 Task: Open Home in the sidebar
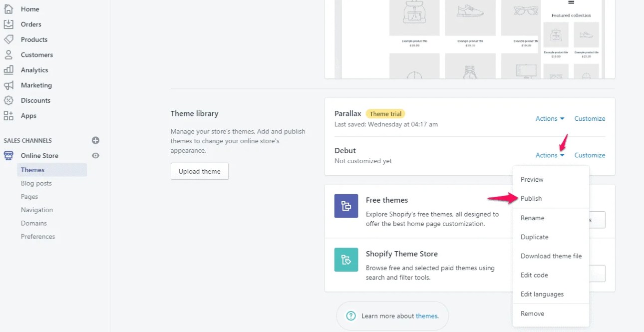[30, 9]
